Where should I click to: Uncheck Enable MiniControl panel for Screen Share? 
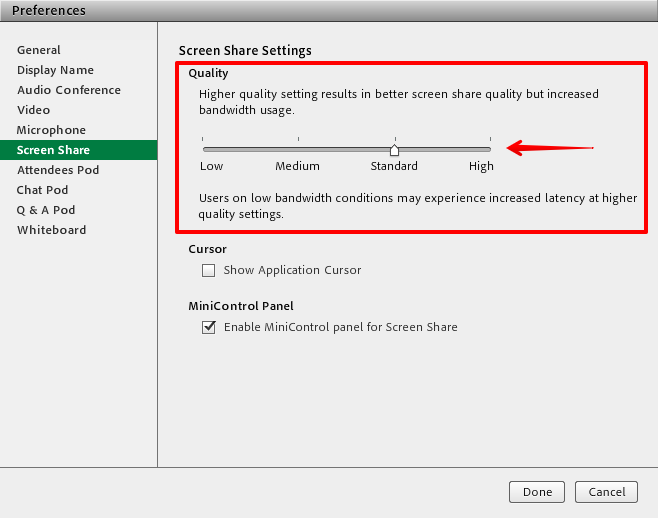[x=209, y=327]
